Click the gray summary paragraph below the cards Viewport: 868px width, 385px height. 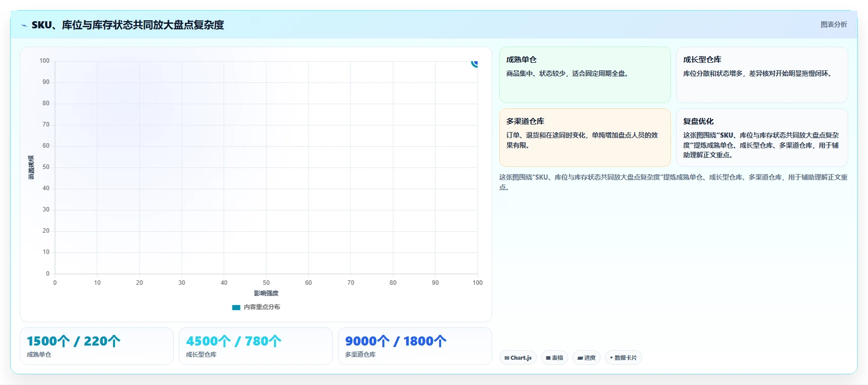pos(673,182)
